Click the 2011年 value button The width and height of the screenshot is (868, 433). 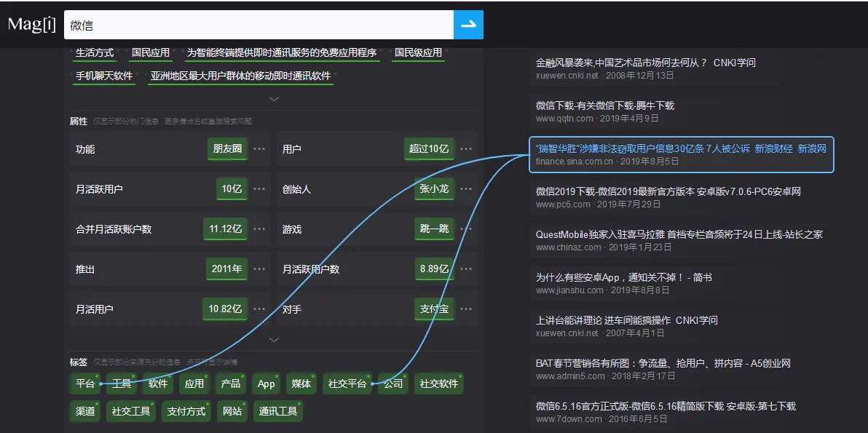(226, 269)
